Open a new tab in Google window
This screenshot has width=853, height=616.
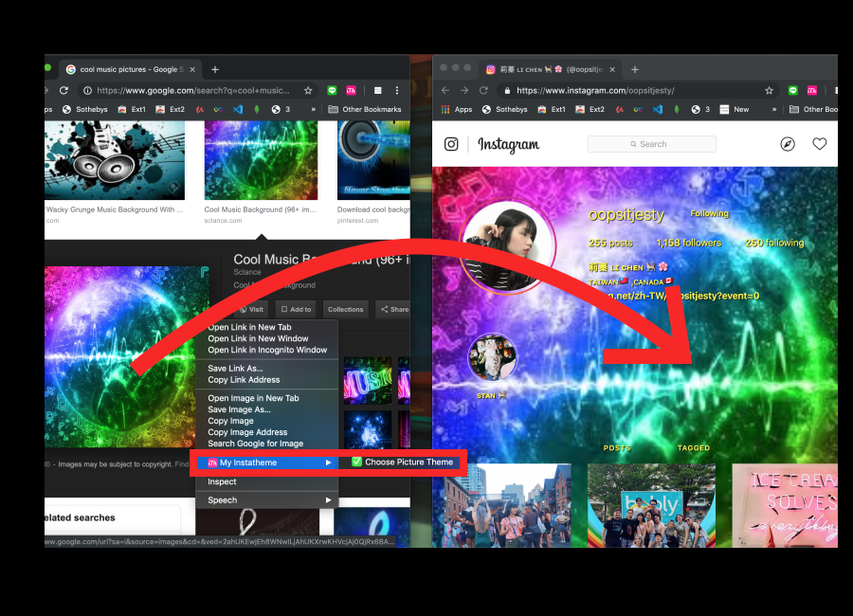pyautogui.click(x=215, y=69)
